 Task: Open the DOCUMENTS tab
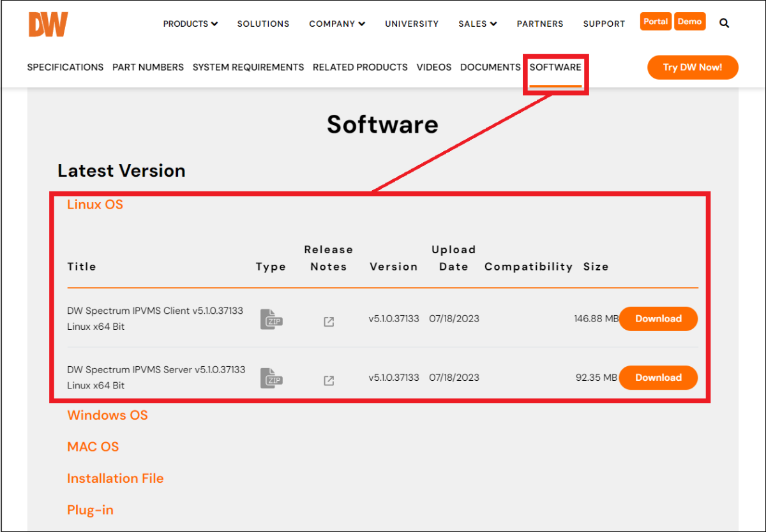pyautogui.click(x=490, y=67)
